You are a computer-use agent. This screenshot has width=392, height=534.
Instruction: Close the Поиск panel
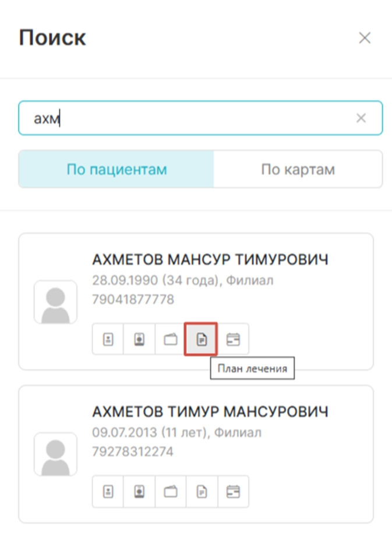click(365, 38)
